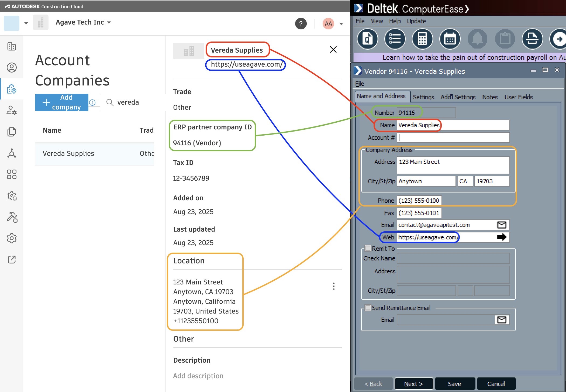
Task: Open the File menu in Vendor window
Action: (360, 84)
